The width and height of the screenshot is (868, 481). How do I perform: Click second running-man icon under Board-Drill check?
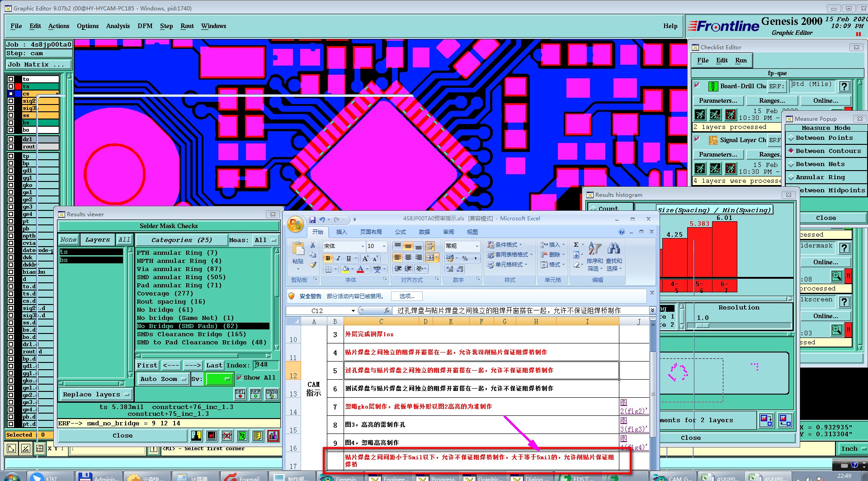coord(715,114)
